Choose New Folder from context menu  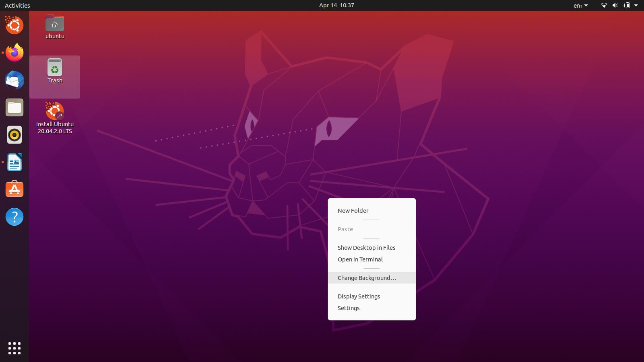pyautogui.click(x=353, y=211)
